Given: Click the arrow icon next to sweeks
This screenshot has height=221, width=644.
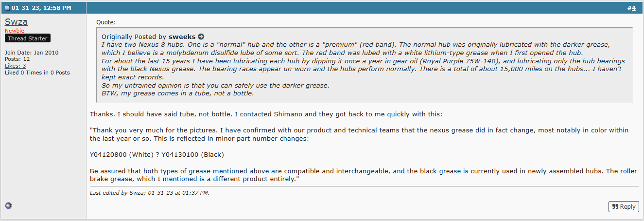Looking at the screenshot, I should [201, 37].
